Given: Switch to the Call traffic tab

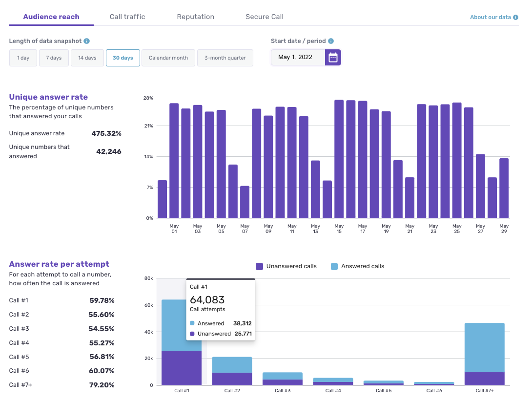Looking at the screenshot, I should point(127,17).
